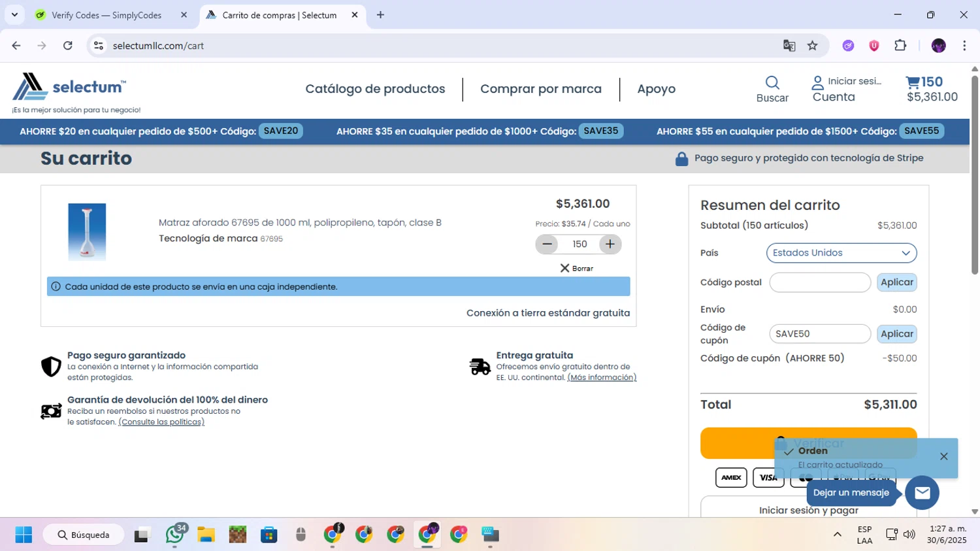Open the Consulte las políticas link
This screenshot has width=980, height=551.
[161, 422]
